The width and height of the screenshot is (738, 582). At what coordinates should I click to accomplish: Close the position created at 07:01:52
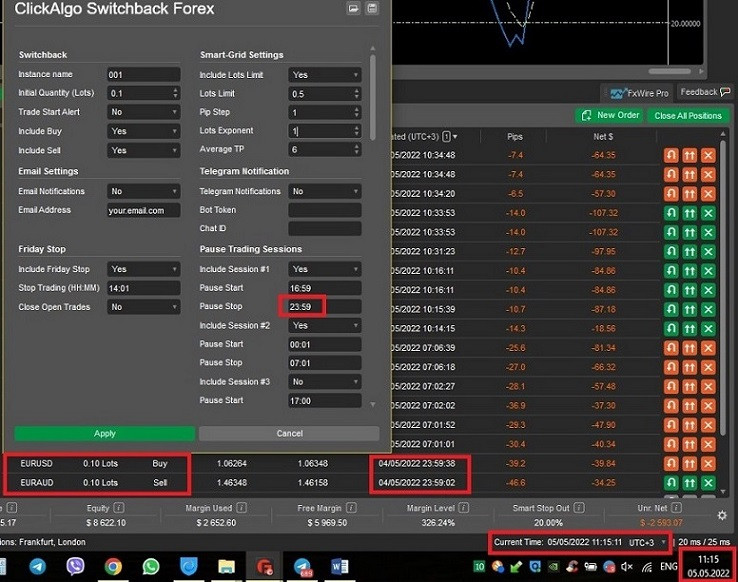tap(708, 425)
